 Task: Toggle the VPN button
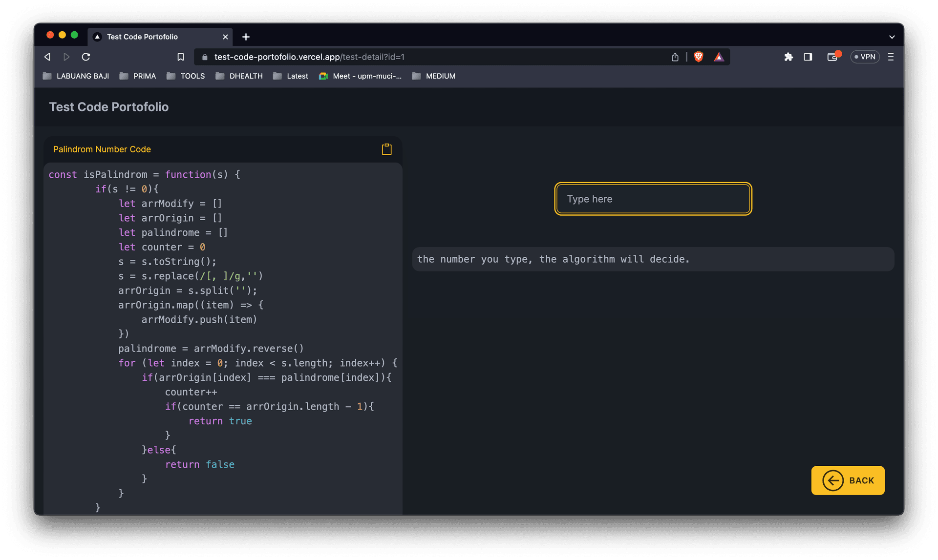click(x=865, y=57)
